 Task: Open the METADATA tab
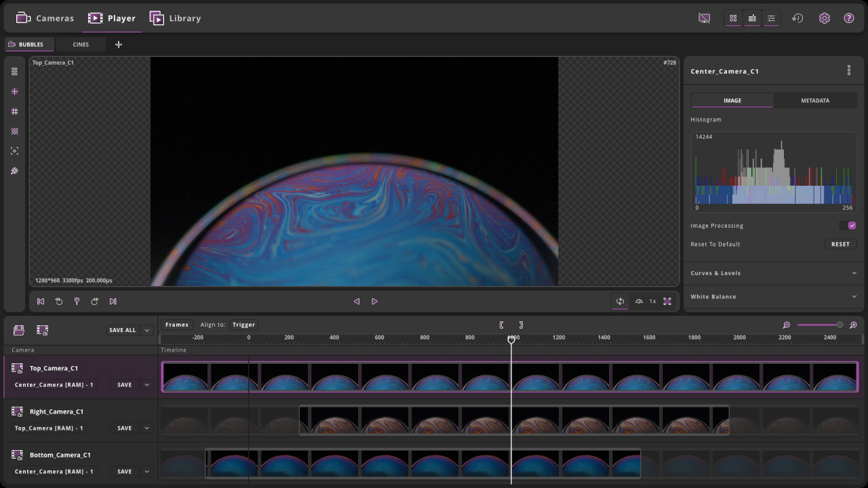pyautogui.click(x=815, y=100)
